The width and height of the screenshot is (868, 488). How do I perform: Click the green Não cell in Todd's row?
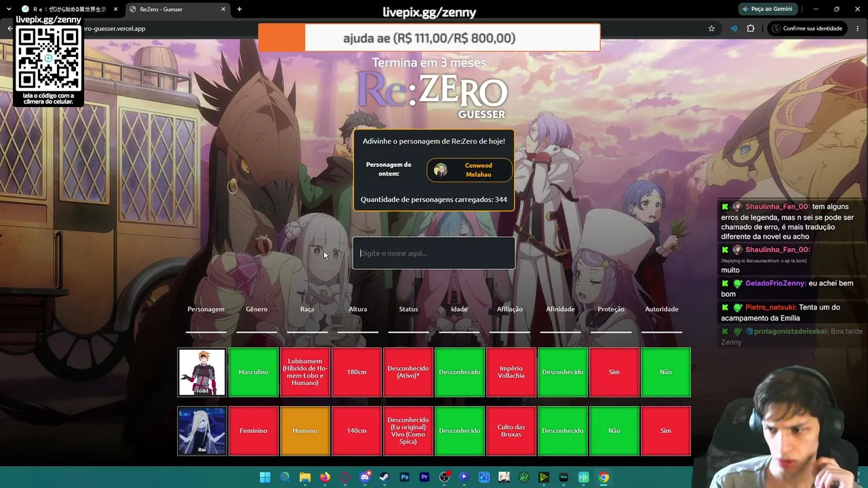point(666,372)
